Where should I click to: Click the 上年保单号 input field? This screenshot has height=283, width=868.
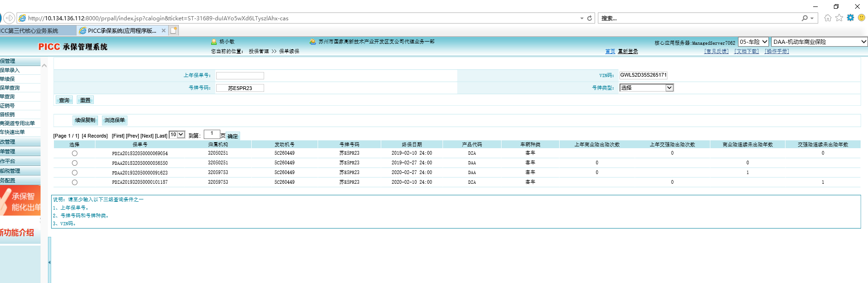click(240, 76)
